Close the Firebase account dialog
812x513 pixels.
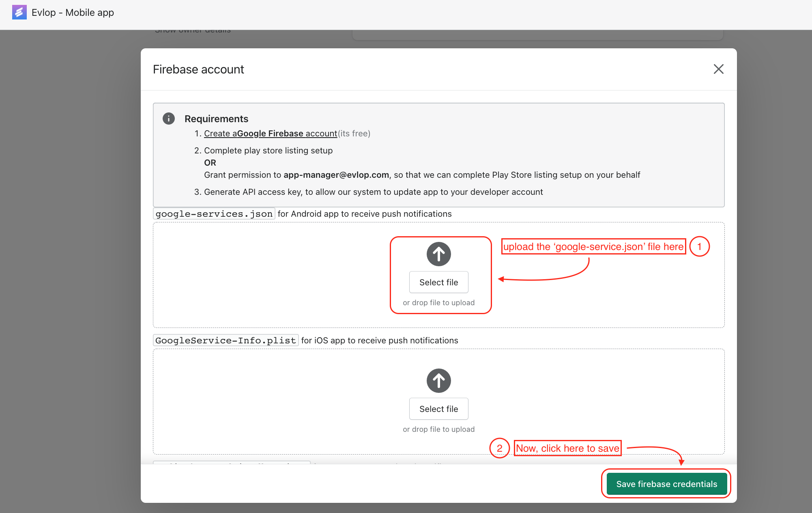pyautogui.click(x=718, y=69)
